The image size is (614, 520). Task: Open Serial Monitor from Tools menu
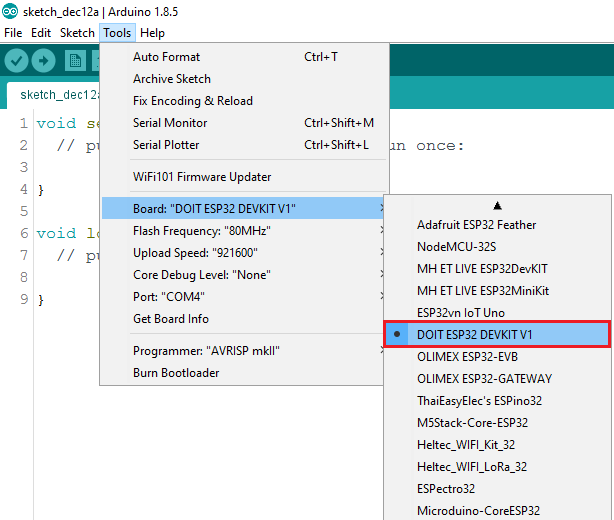[x=170, y=123]
